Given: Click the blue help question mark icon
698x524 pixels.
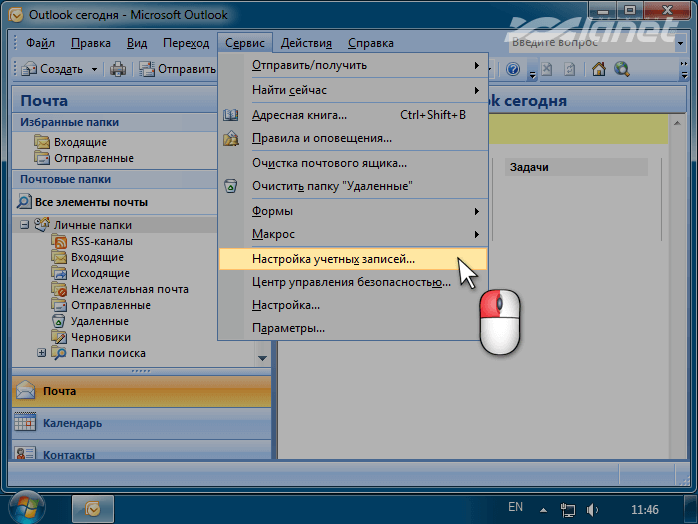Looking at the screenshot, I should coord(513,69).
